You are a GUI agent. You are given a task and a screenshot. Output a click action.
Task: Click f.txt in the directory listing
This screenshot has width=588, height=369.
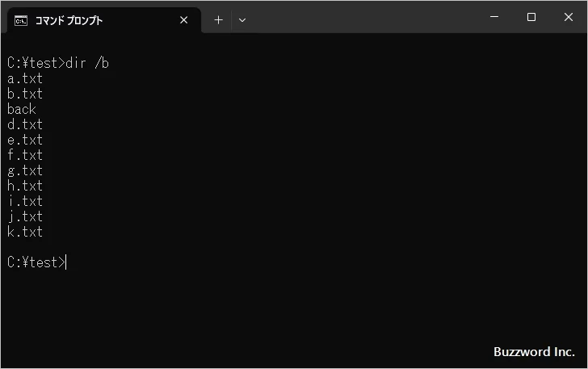[25, 155]
